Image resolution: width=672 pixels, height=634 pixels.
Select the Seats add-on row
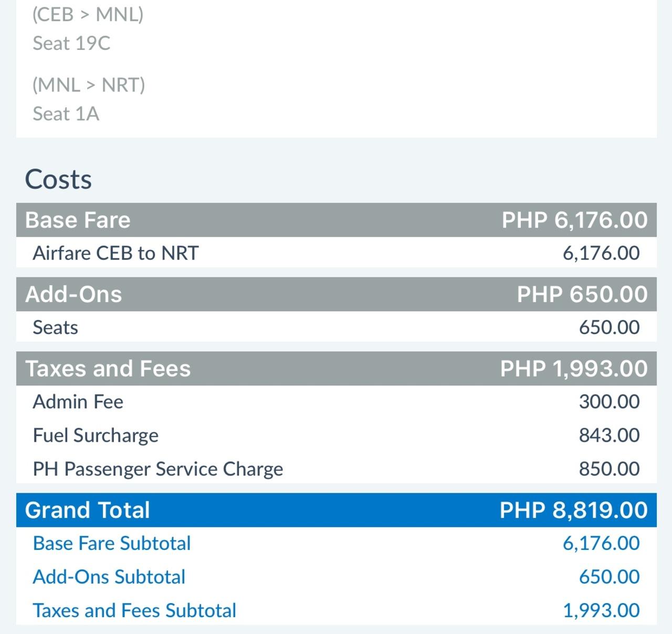(x=336, y=327)
